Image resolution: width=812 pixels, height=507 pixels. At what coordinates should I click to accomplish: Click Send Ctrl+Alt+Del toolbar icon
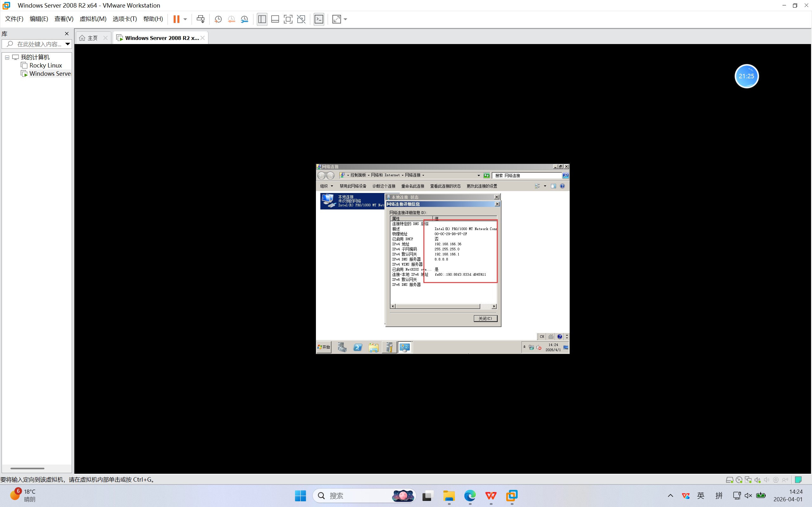click(200, 19)
